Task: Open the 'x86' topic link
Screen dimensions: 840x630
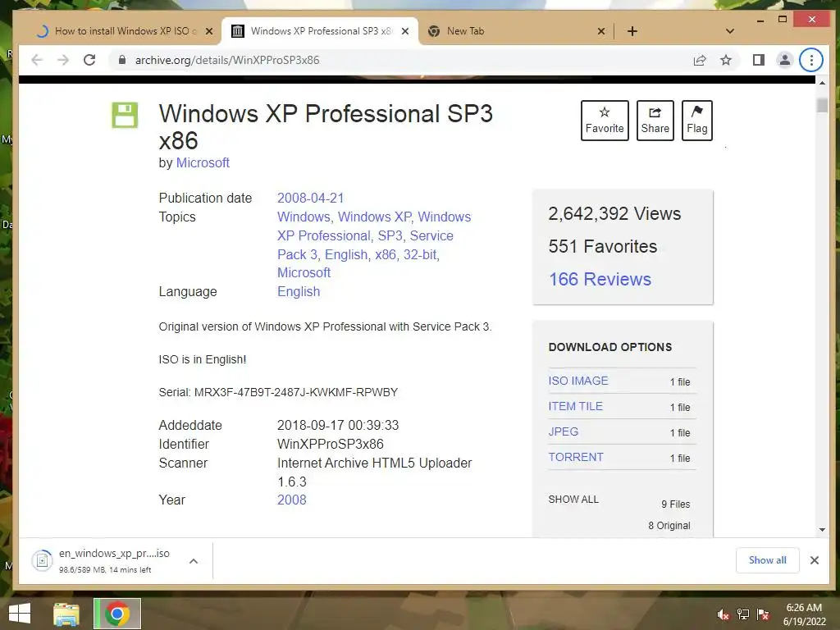Action: [386, 254]
